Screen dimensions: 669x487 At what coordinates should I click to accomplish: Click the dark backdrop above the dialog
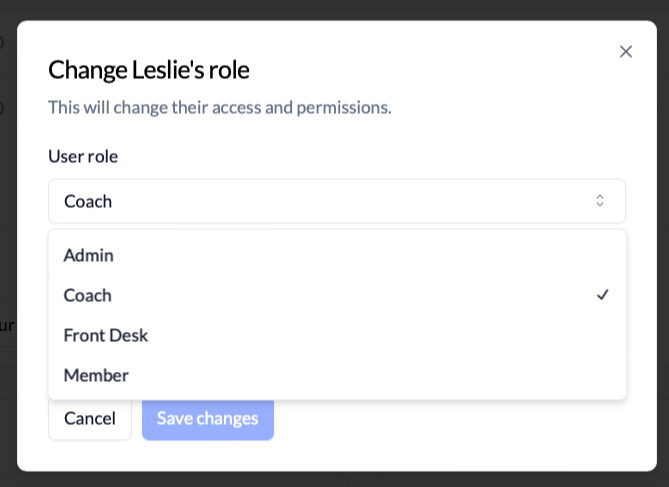click(334, 9)
